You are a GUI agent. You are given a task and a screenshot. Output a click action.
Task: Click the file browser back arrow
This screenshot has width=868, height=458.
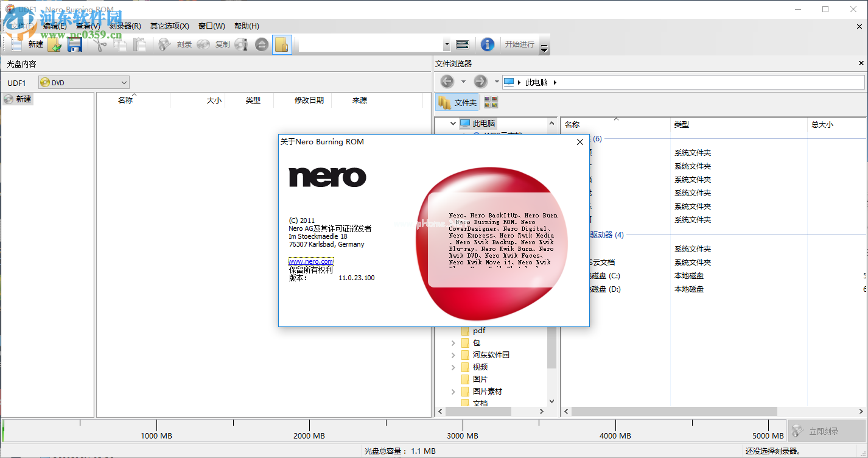click(447, 82)
